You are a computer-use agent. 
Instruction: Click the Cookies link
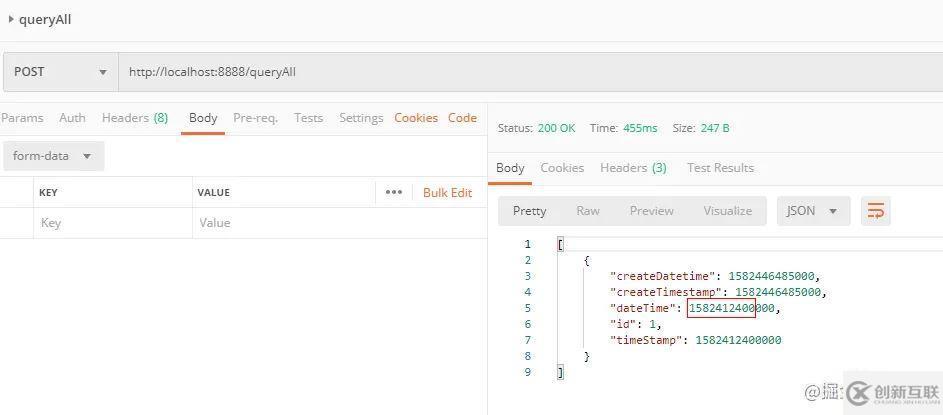tap(416, 118)
